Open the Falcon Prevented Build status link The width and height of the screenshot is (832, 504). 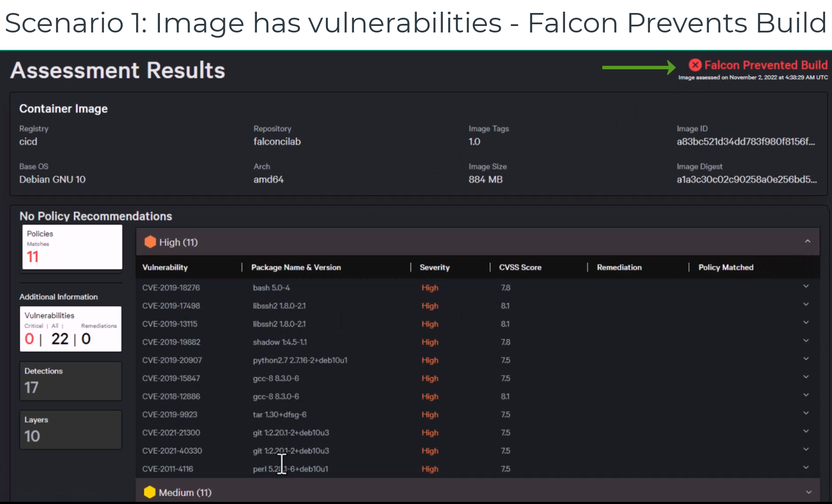tap(766, 65)
